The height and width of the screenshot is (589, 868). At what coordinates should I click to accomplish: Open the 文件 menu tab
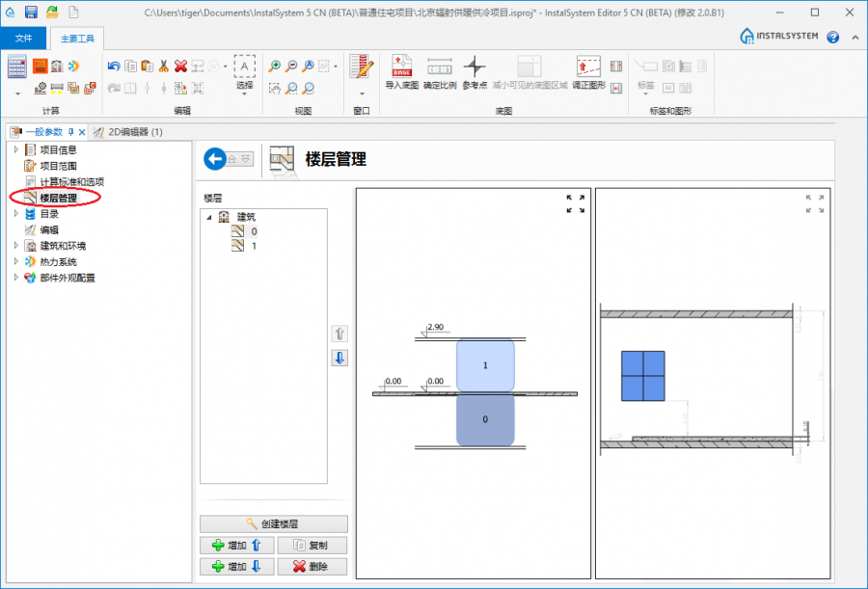(24, 39)
